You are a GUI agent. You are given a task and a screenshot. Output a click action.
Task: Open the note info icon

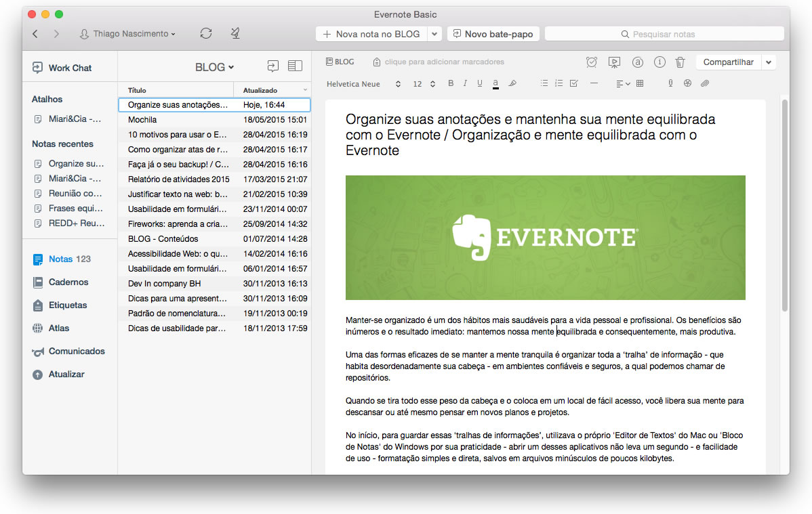[659, 62]
